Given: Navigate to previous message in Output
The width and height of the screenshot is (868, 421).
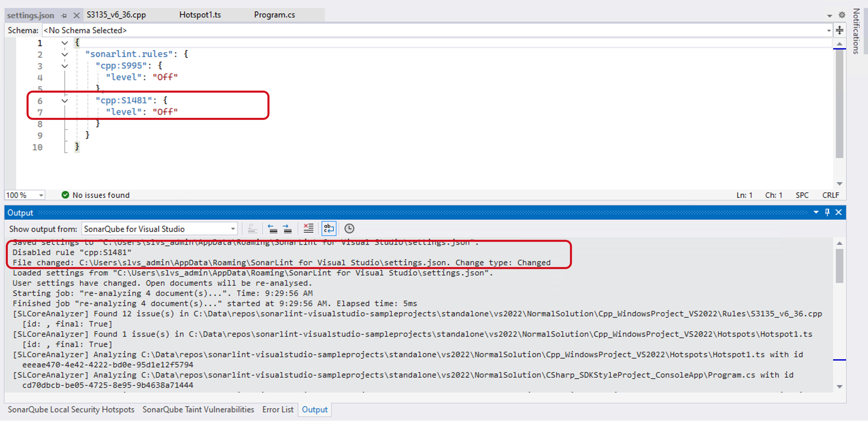Looking at the screenshot, I should coord(274,228).
